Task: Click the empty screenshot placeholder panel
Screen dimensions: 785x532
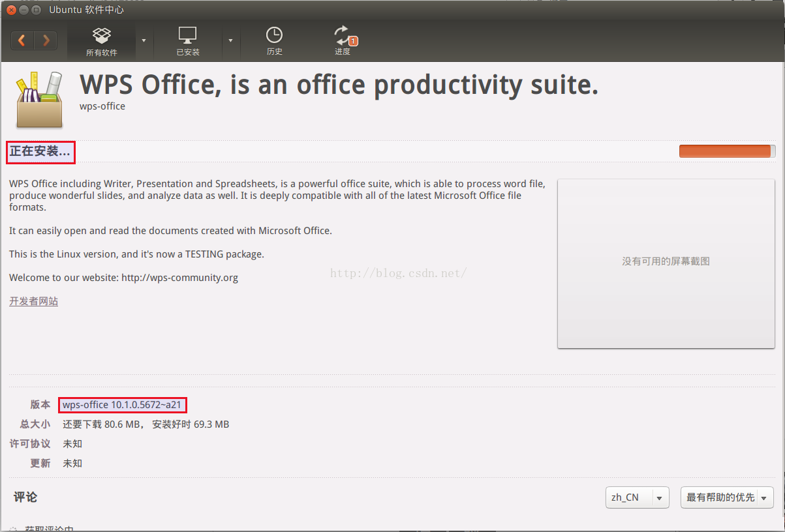Action: pos(666,263)
